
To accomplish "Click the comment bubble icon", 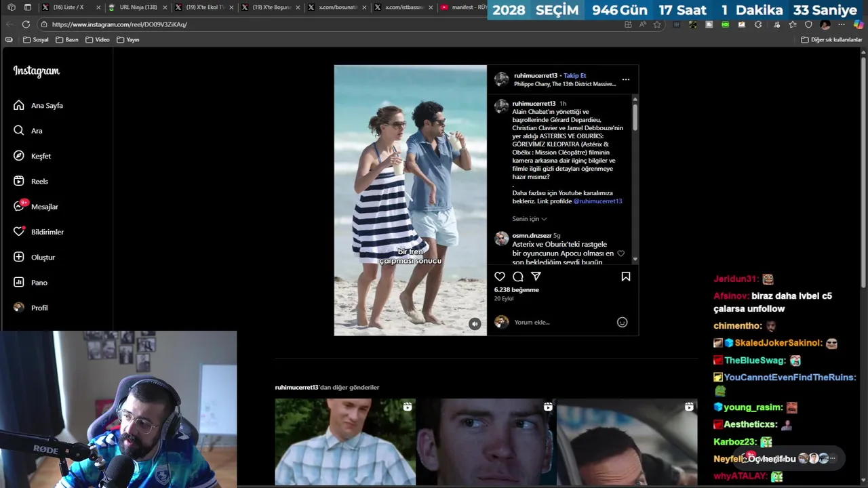I will [x=518, y=277].
